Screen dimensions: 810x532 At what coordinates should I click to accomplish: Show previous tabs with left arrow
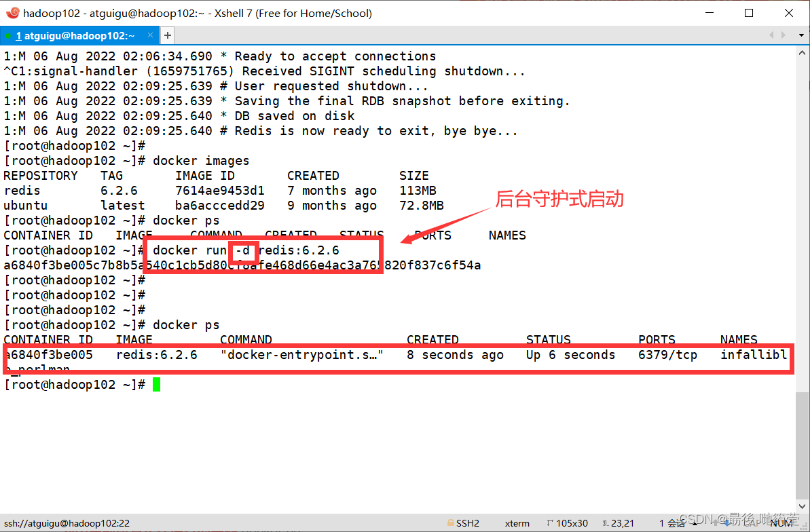point(771,35)
